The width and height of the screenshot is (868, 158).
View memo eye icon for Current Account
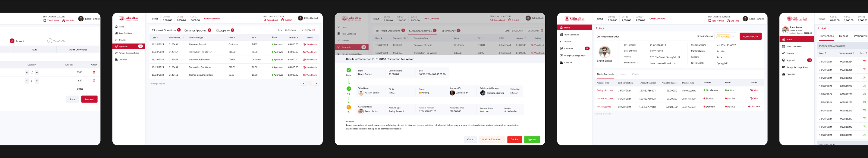click(x=751, y=99)
